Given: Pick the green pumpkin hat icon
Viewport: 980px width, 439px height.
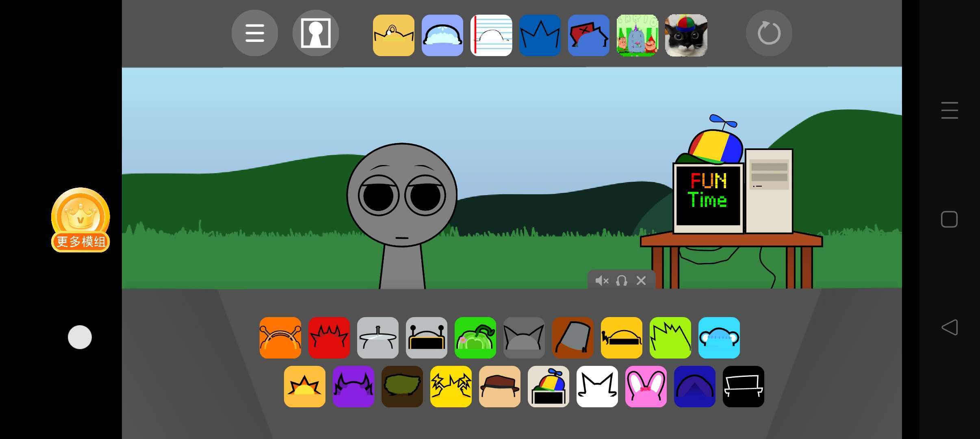Looking at the screenshot, I should [475, 338].
